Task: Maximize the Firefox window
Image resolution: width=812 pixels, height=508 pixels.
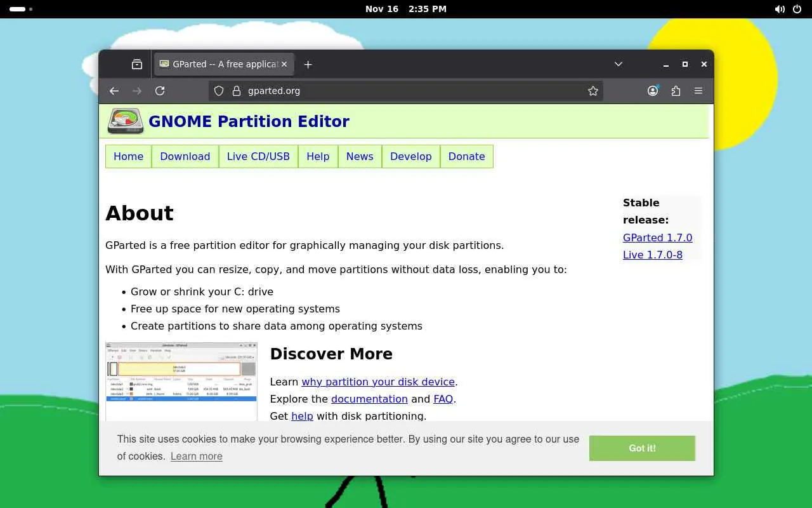Action: pyautogui.click(x=685, y=64)
